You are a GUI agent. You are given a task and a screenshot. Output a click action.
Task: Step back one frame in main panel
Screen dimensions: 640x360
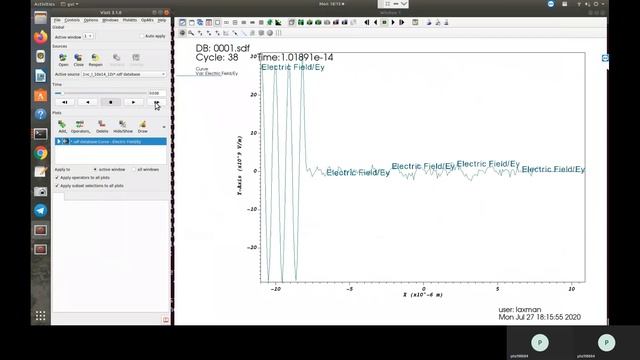[x=65, y=102]
